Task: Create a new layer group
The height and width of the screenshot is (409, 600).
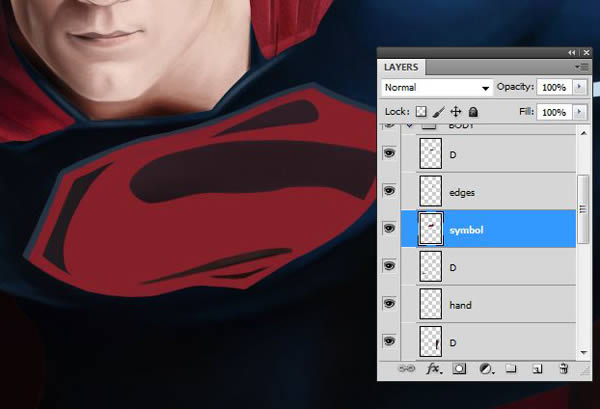Action: tap(511, 369)
